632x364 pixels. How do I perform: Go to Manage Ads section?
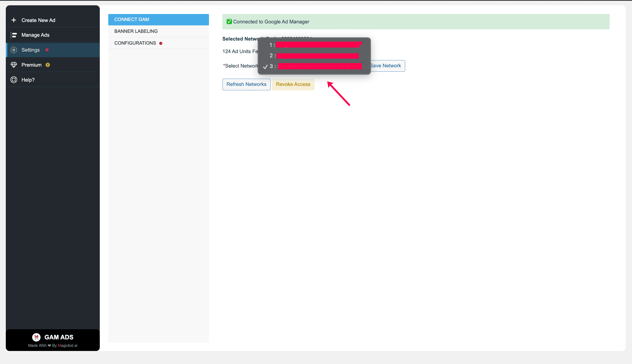[53, 35]
